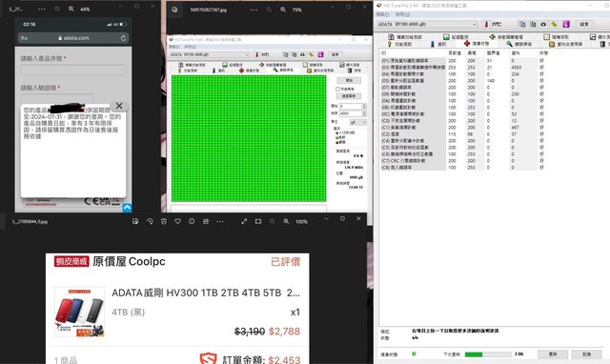The image size is (610, 364).
Task: Close the ADATA warranty popup with X
Action: tap(119, 106)
